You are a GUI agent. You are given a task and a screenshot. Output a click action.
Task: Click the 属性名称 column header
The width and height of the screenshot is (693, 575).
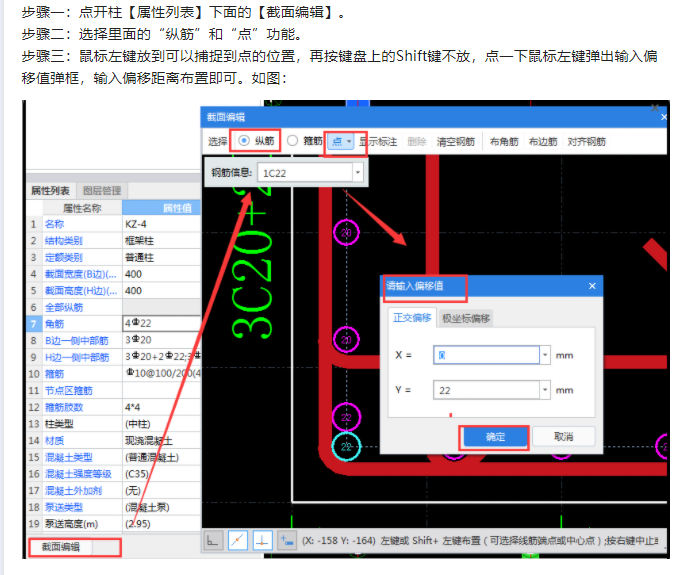click(82, 208)
